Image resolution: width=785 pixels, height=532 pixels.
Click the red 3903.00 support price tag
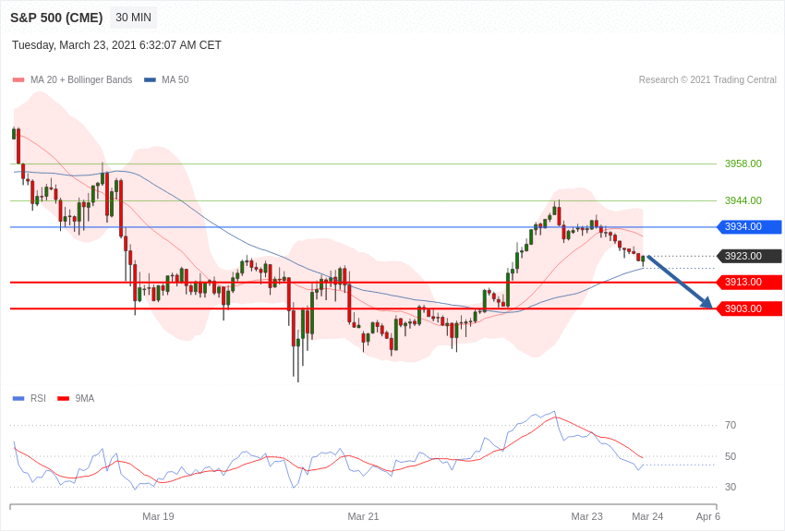[x=750, y=308]
